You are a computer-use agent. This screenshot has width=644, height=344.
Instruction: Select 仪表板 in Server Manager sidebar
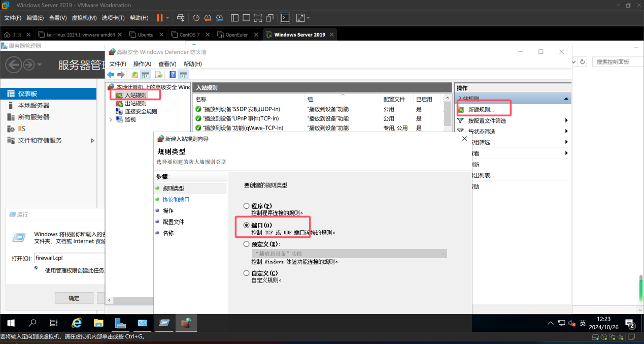pyautogui.click(x=48, y=94)
